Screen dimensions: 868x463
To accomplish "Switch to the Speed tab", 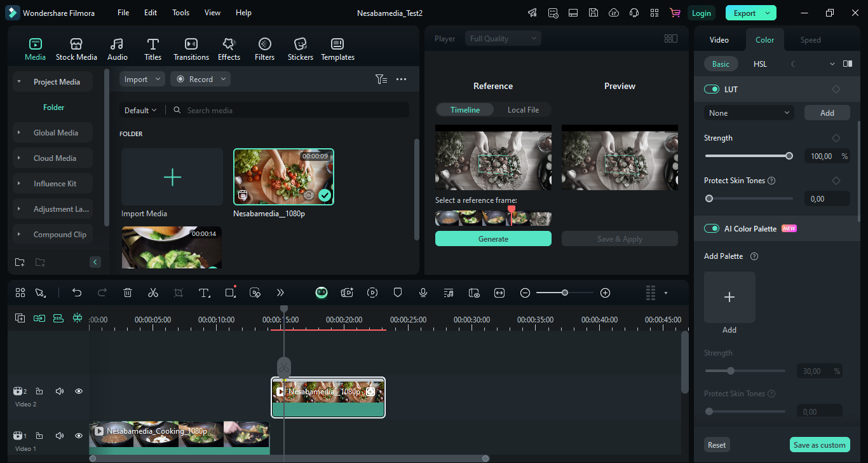I will tap(810, 39).
